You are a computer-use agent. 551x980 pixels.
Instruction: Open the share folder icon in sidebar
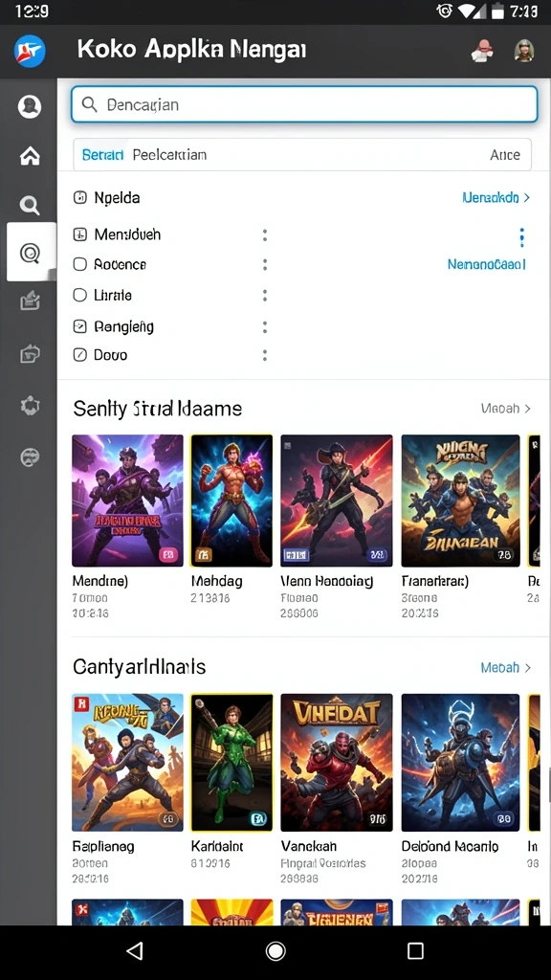tap(30, 354)
